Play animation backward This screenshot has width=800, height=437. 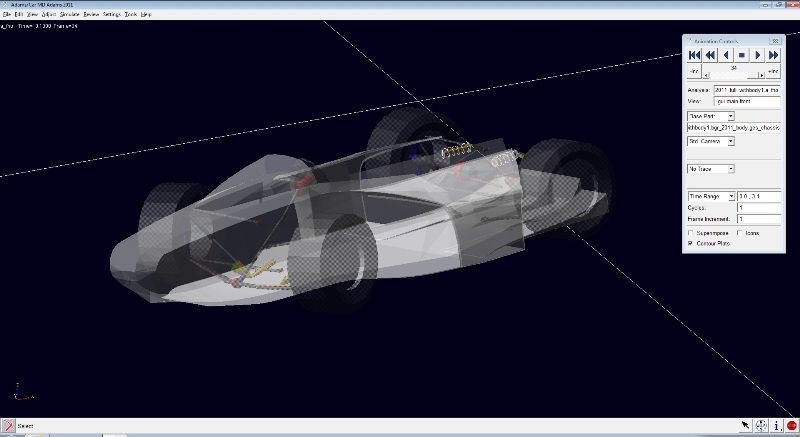[726, 55]
